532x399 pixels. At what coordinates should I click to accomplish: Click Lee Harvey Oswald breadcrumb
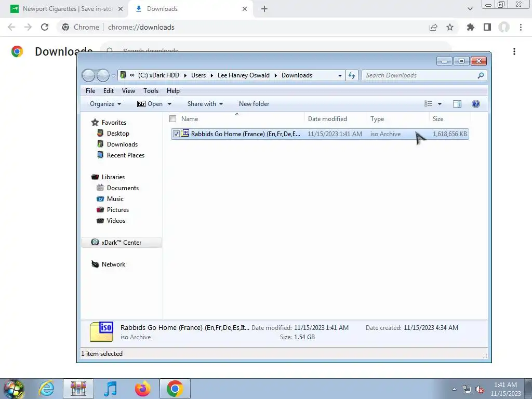click(x=244, y=75)
